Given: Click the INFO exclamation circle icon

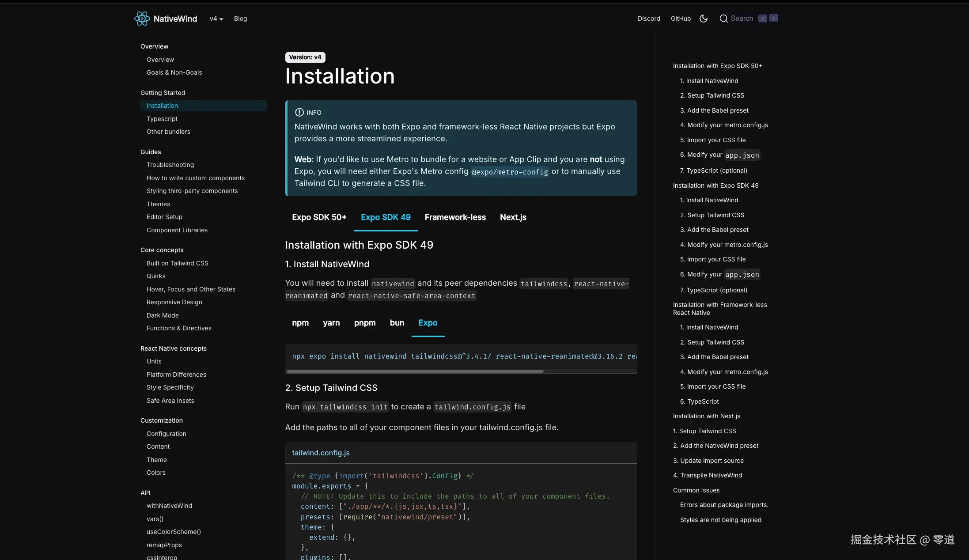Looking at the screenshot, I should 299,112.
